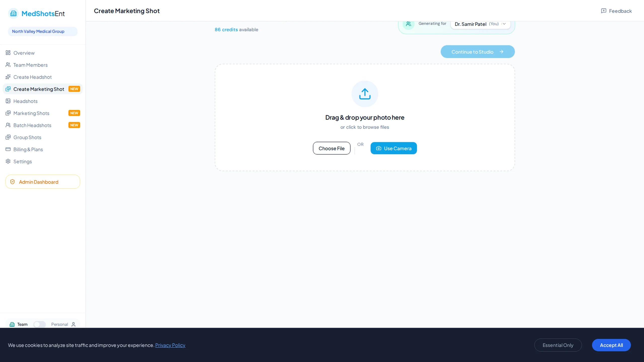Open Team Members from the sidebar
Screen dimensions: 644x362
pos(30,65)
